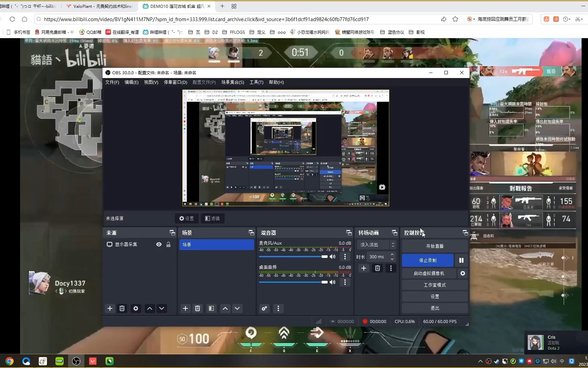Open scene filters icon in Scenes panel
Image resolution: width=588 pixels, height=368 pixels.
[211, 308]
